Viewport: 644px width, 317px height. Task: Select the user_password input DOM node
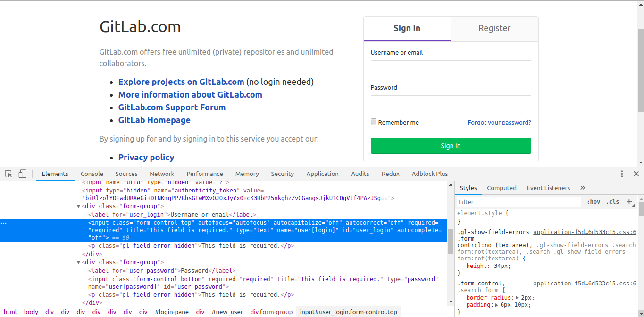point(263,283)
